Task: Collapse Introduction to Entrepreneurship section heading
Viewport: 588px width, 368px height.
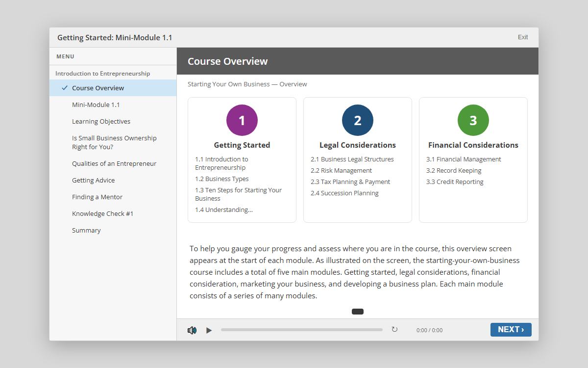Action: (x=102, y=73)
